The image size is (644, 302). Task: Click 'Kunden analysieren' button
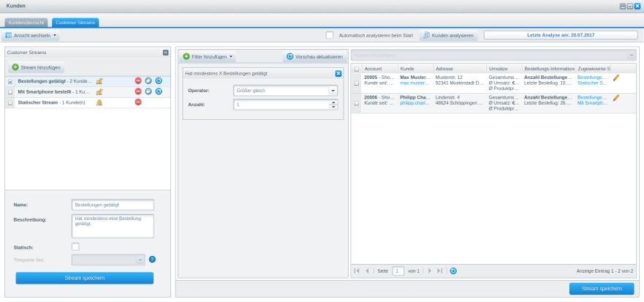pyautogui.click(x=448, y=35)
